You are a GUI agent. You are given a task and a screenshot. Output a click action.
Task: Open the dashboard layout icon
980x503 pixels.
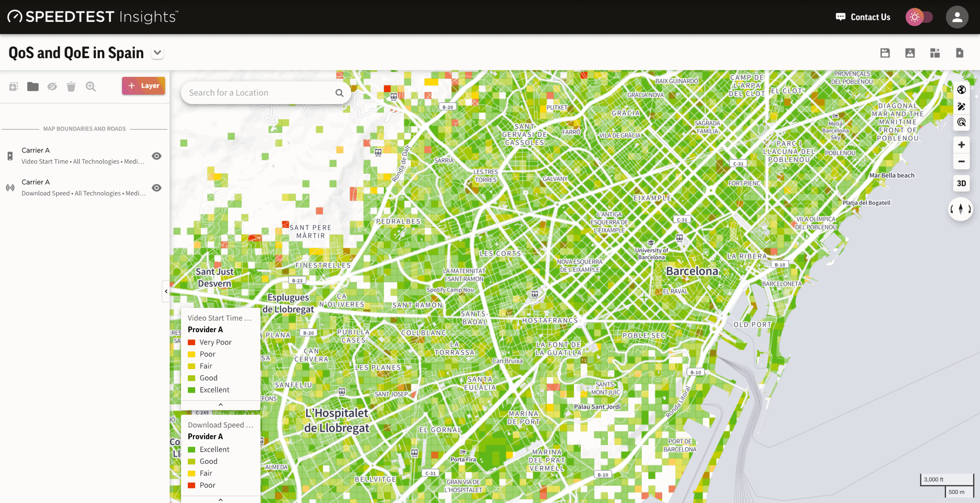click(x=935, y=53)
